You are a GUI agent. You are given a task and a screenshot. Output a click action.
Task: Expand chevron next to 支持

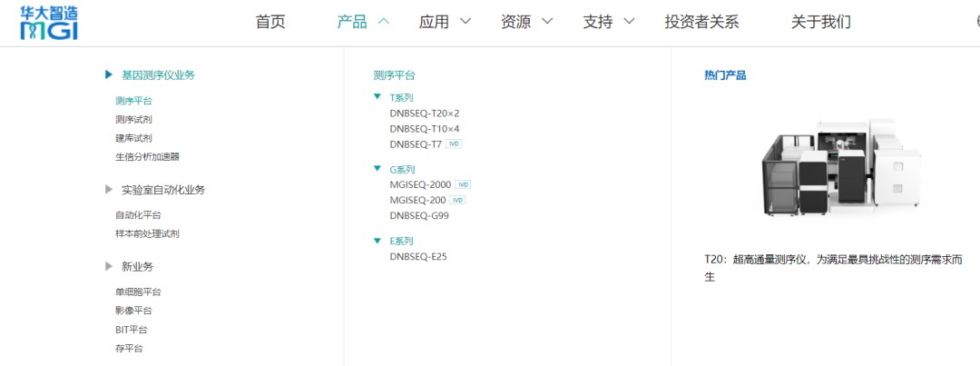pos(629,21)
